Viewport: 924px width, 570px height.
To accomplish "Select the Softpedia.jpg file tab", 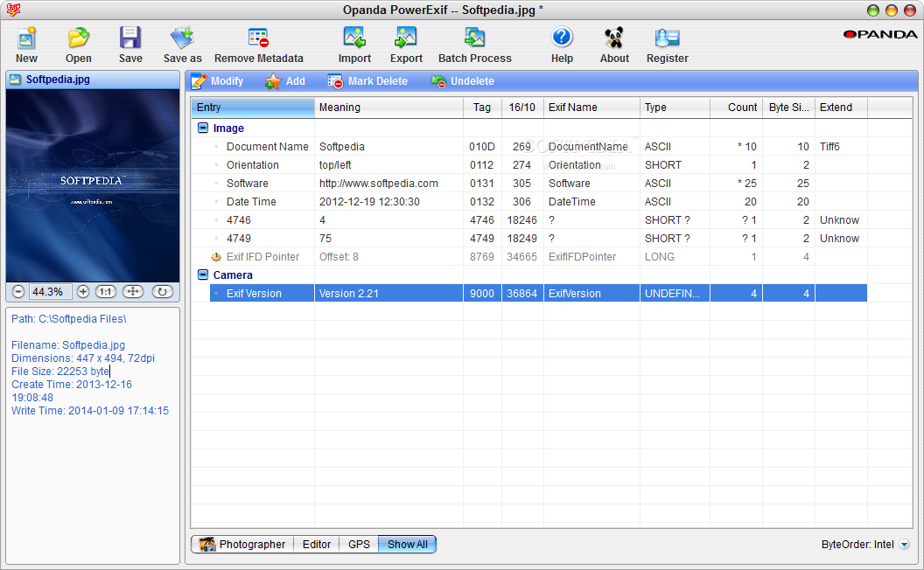I will click(93, 80).
